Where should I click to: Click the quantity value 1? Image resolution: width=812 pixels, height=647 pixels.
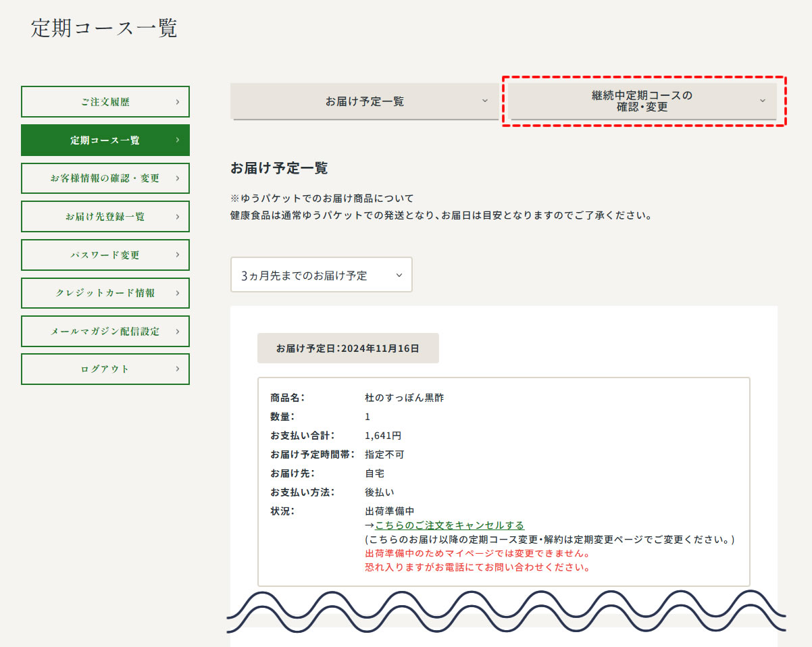pyautogui.click(x=367, y=417)
